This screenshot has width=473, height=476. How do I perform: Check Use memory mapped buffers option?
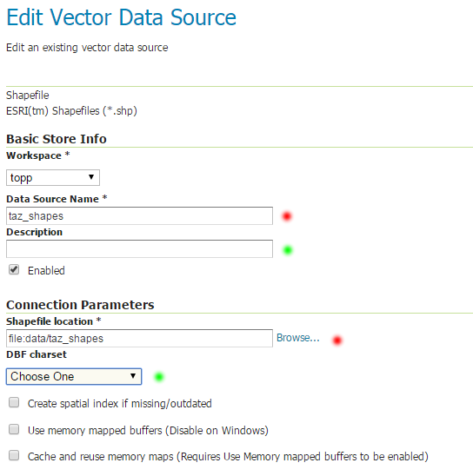coord(14,430)
